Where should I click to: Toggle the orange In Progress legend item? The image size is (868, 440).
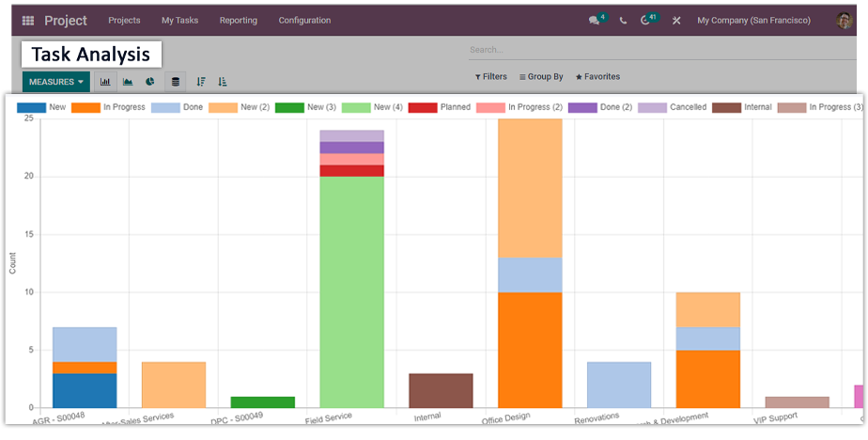(108, 107)
